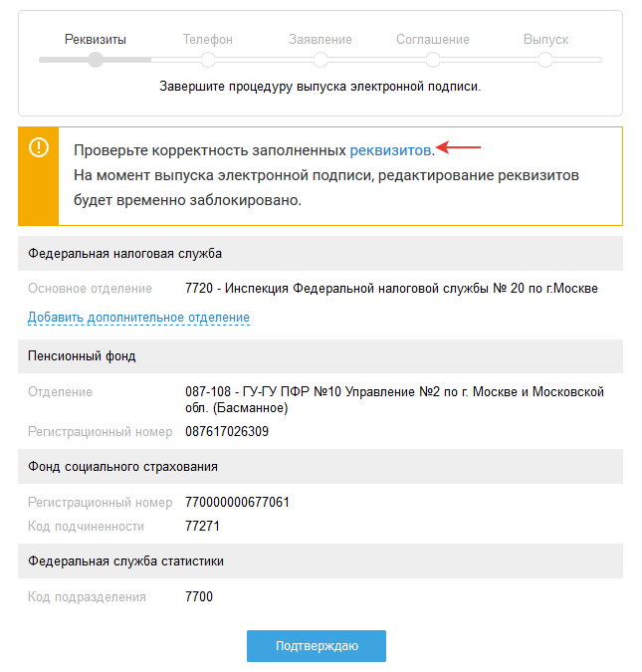Viewport: 642px width, 672px height.
Task: Click the Соглашение step circle marker
Action: point(433,60)
